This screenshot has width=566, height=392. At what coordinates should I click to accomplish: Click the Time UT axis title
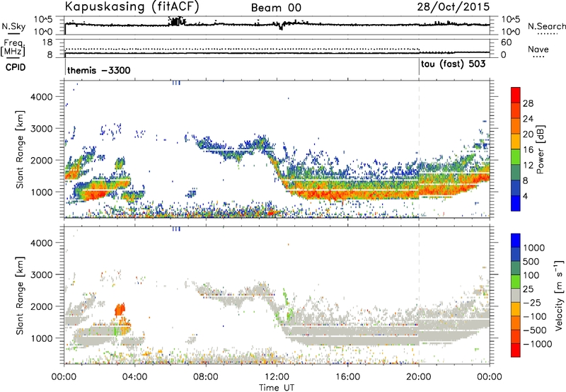point(277,388)
